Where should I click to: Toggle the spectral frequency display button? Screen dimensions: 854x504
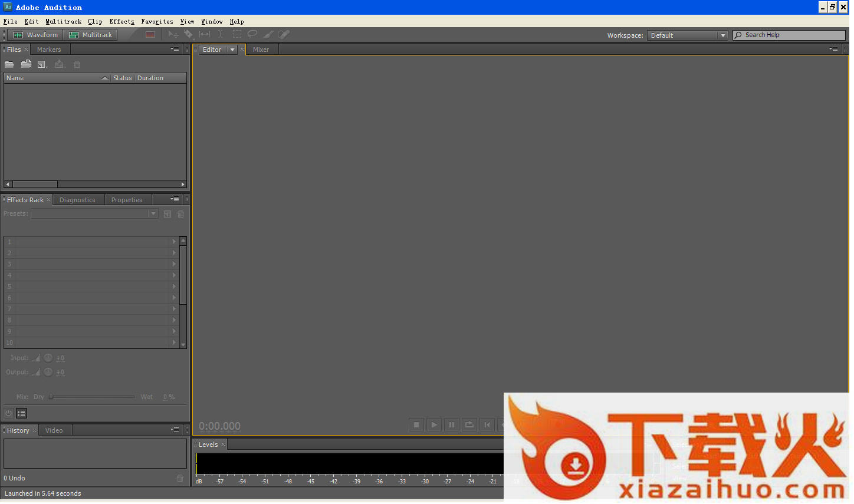pyautogui.click(x=150, y=35)
